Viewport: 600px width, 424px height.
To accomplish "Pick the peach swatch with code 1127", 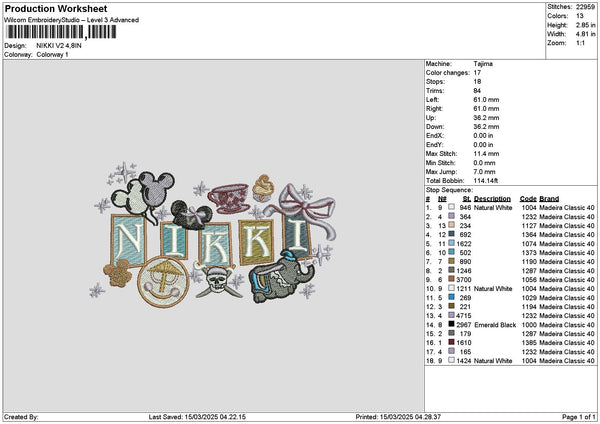I will pos(452,225).
